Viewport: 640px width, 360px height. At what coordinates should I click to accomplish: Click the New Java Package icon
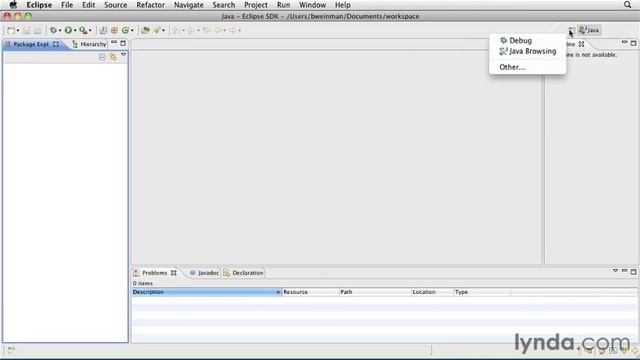[114, 30]
